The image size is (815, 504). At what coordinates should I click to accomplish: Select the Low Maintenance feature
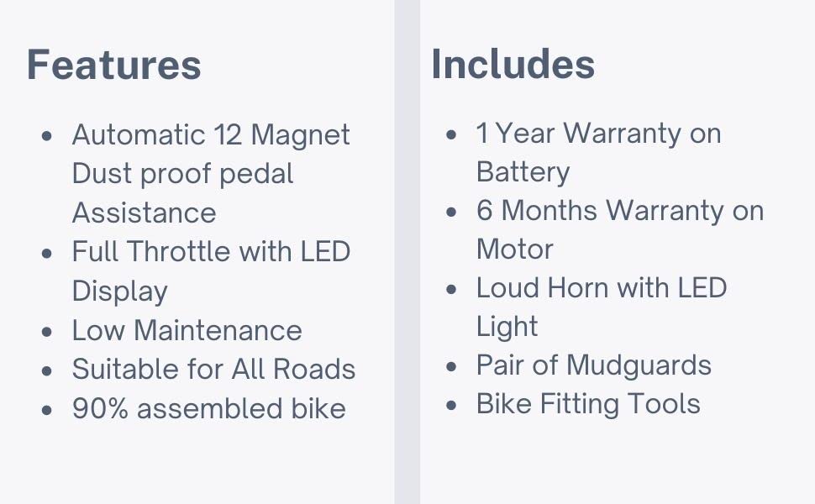(187, 330)
